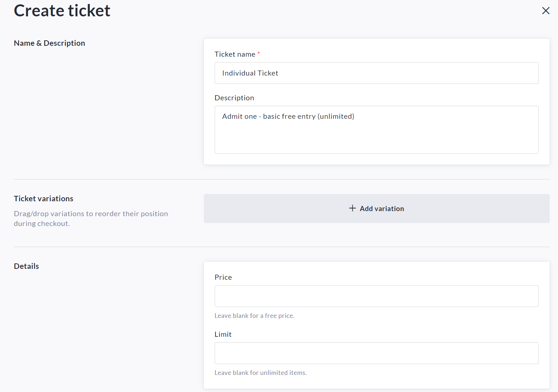
Task: Click the Price field label
Action: pos(223,277)
